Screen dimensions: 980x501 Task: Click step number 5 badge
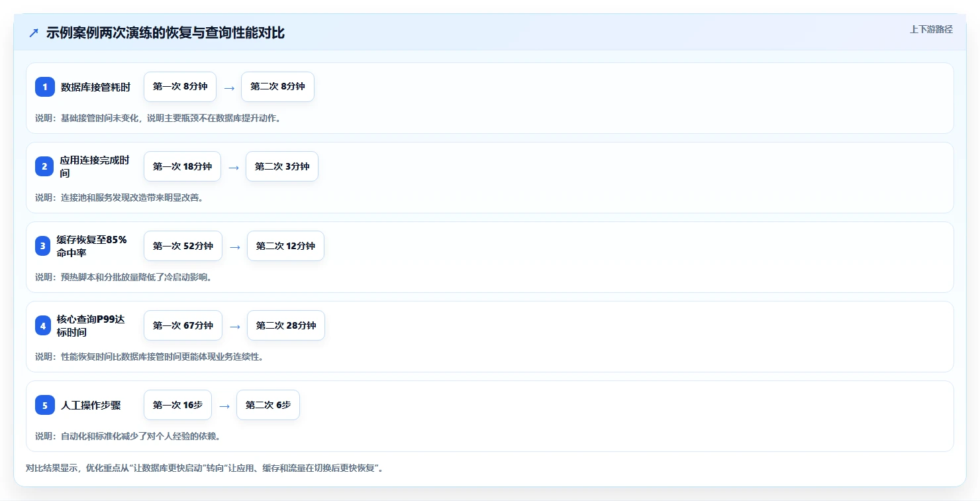point(45,405)
